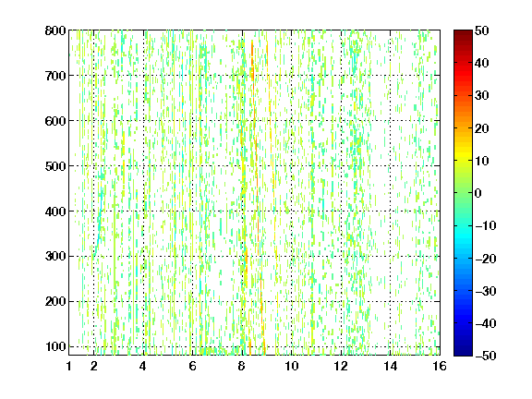
Task: Click the colorbar label −30
Action: (486, 291)
